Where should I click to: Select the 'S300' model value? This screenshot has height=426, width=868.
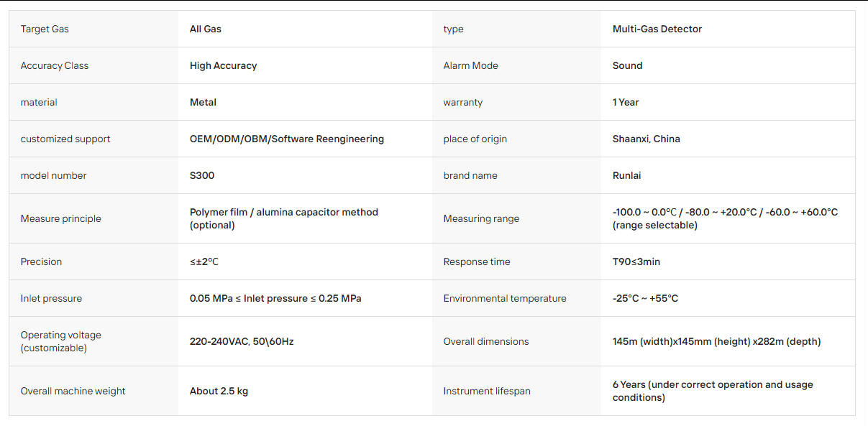point(202,176)
